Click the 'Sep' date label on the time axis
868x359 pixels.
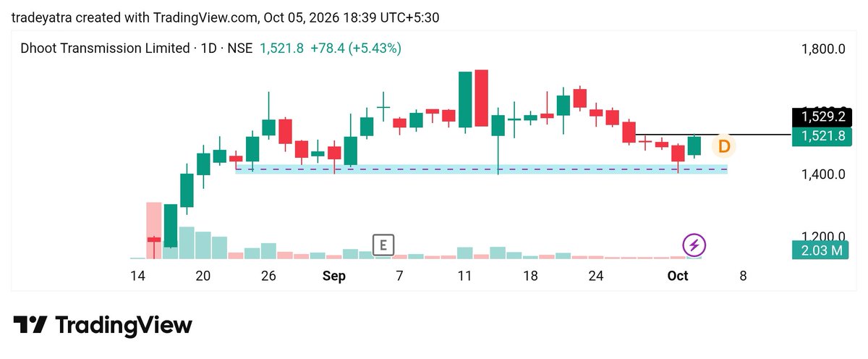pos(334,276)
